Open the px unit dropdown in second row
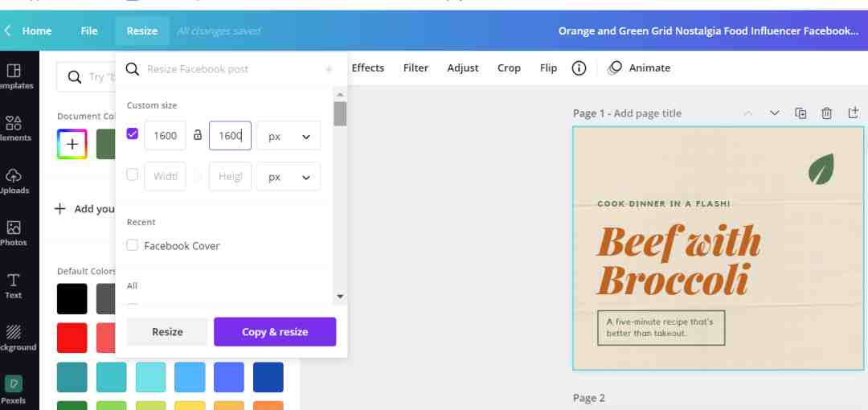Viewport: 868px width, 410px height. tap(289, 177)
